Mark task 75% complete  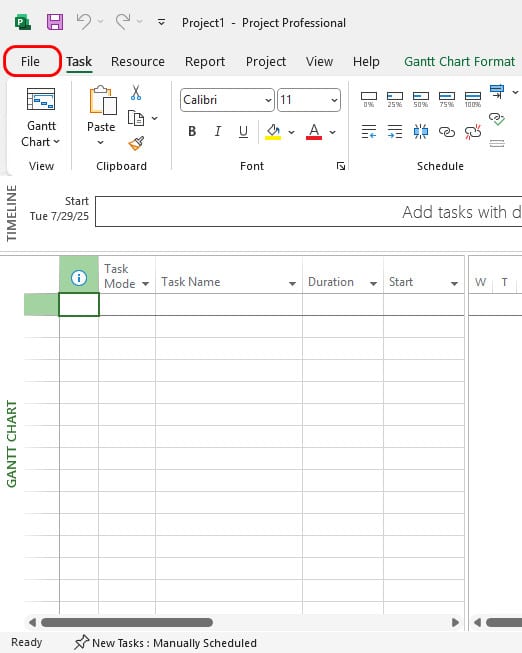click(447, 100)
